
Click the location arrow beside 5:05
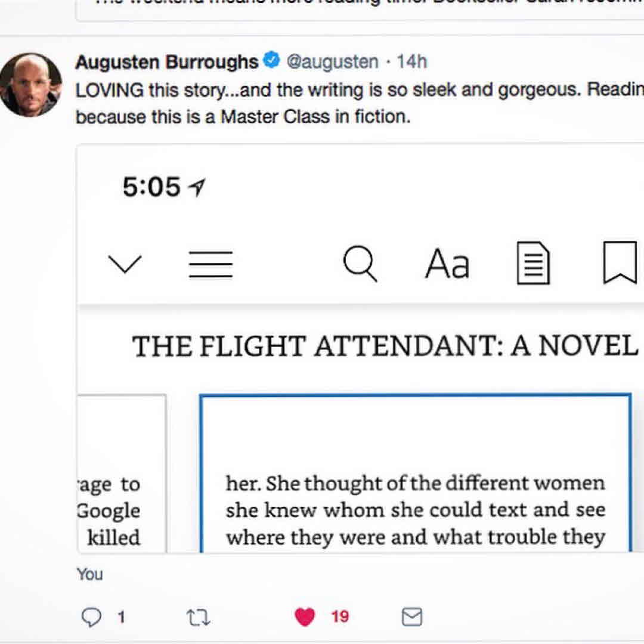(x=196, y=188)
